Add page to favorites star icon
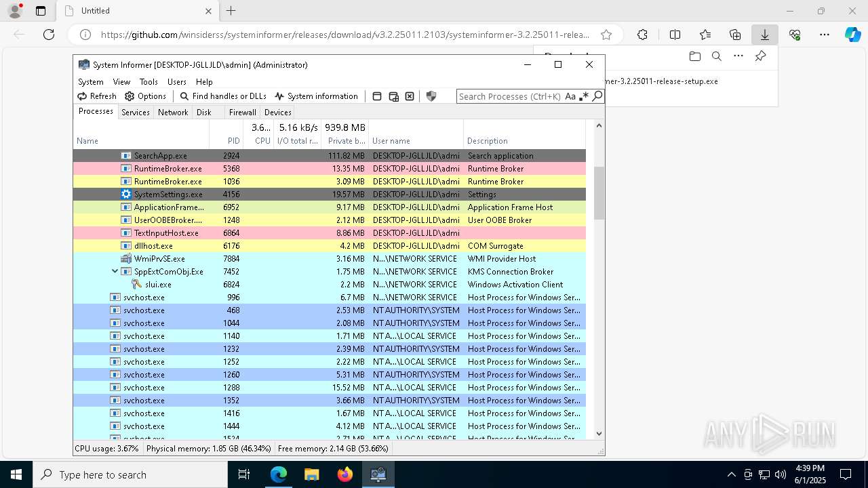This screenshot has height=488, width=868. tap(606, 35)
